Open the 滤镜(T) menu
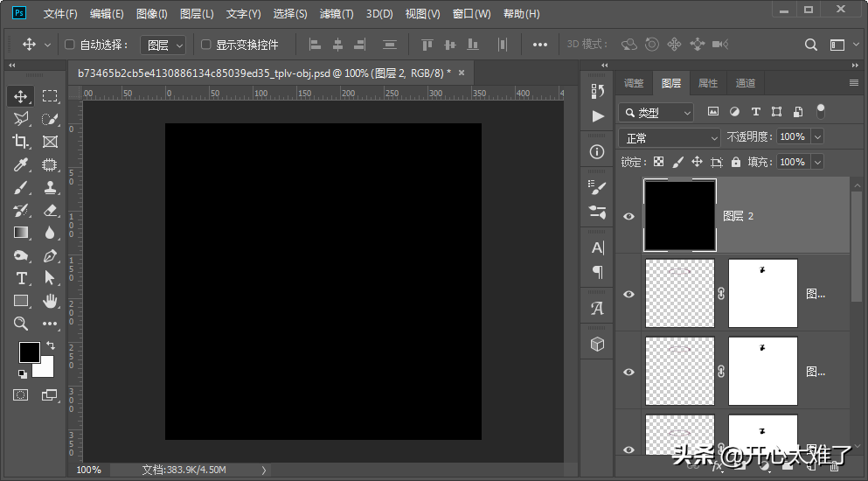Screen dimensions: 868x481 (x=337, y=14)
